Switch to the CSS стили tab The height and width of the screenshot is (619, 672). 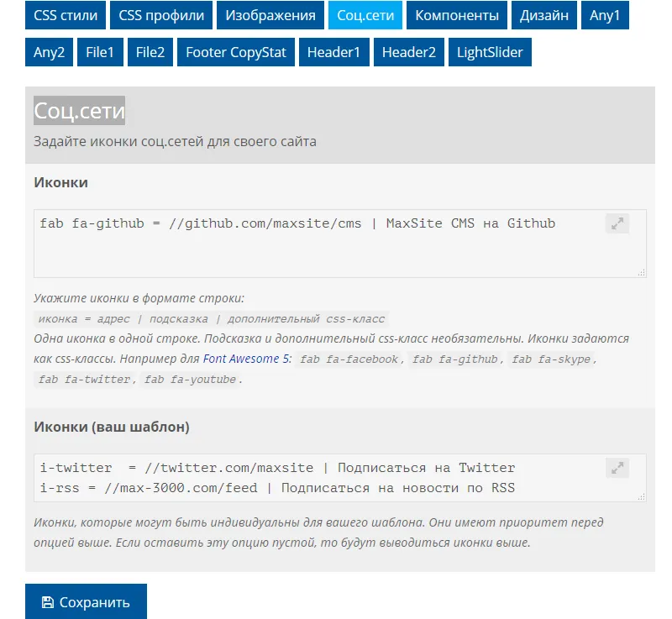[x=65, y=15]
